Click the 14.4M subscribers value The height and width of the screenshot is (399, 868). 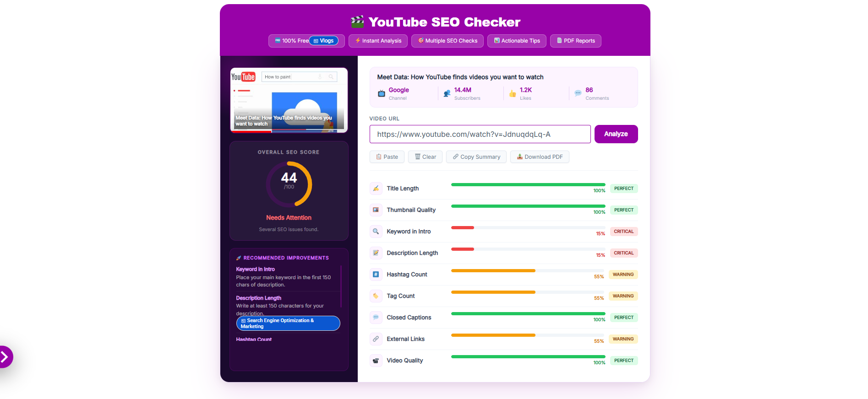(x=463, y=90)
